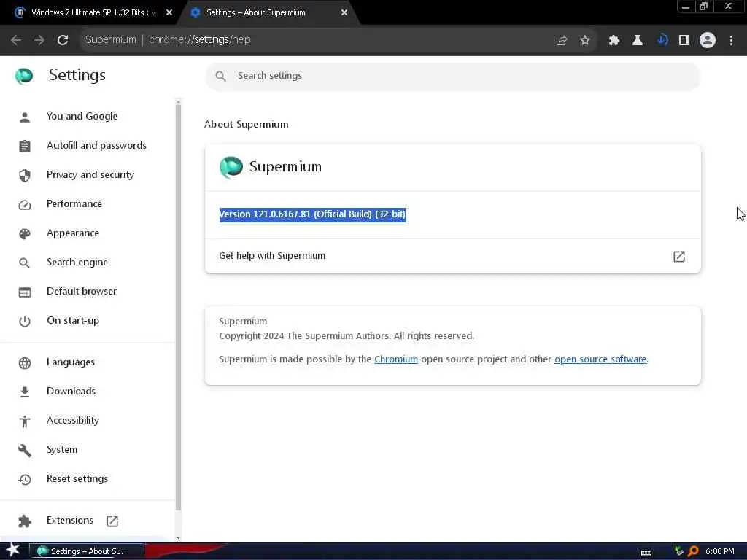Click the globe Languages icon
Screen dimensions: 747x560
point(25,363)
